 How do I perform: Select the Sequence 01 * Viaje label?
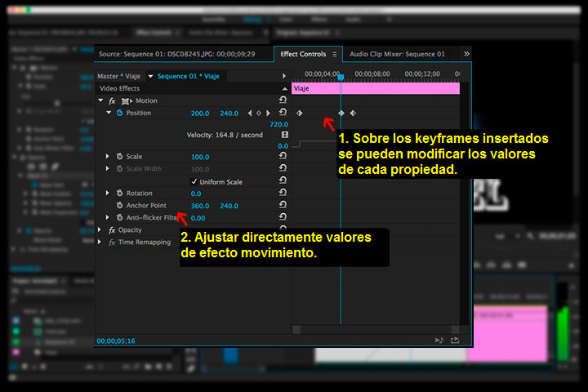point(189,76)
